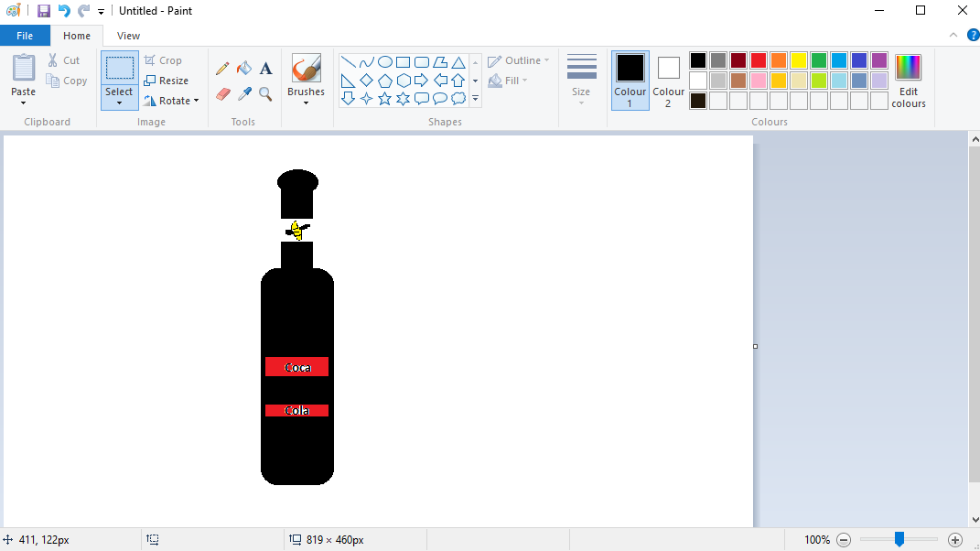Activate the Colour 1 foreground button
The width and height of the screenshot is (980, 551).
click(630, 81)
